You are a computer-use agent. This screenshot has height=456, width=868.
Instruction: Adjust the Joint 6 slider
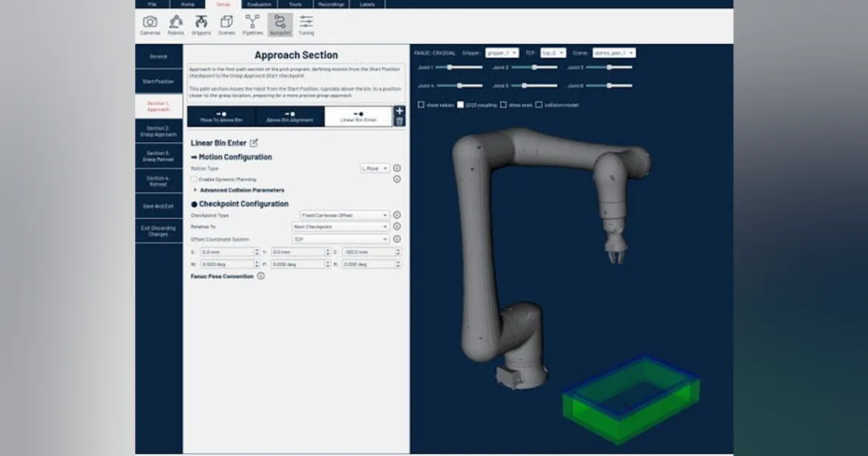(x=609, y=85)
